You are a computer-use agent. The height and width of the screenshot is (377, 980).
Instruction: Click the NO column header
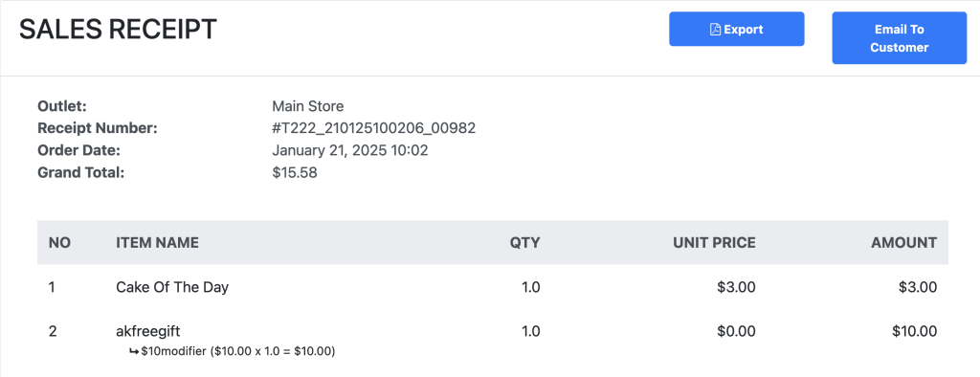(57, 243)
